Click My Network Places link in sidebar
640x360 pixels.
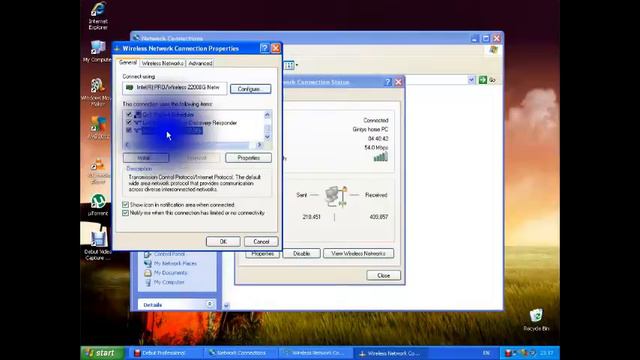175,264
